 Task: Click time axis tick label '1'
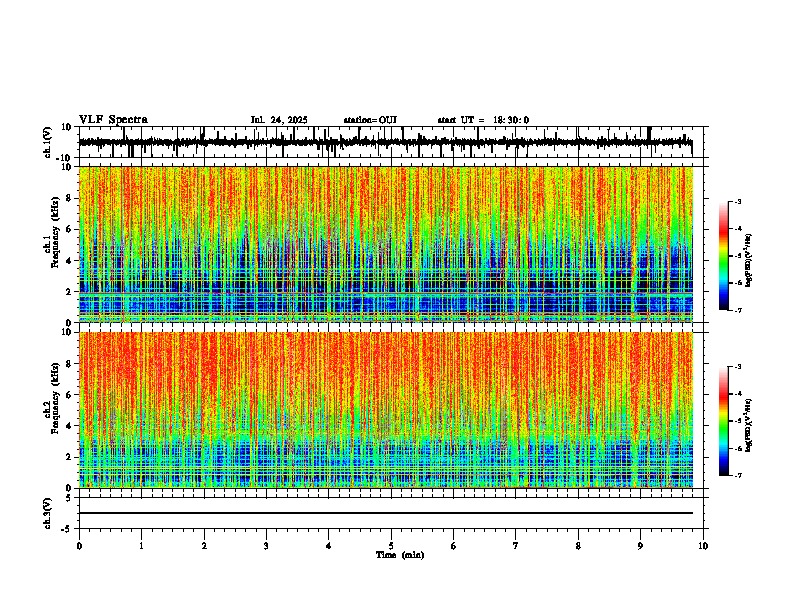coord(142,546)
